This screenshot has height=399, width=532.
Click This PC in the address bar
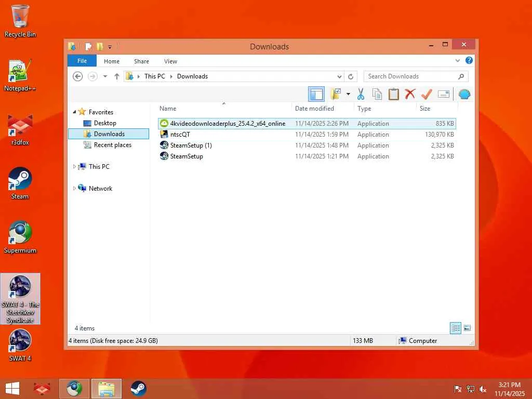[x=154, y=76]
